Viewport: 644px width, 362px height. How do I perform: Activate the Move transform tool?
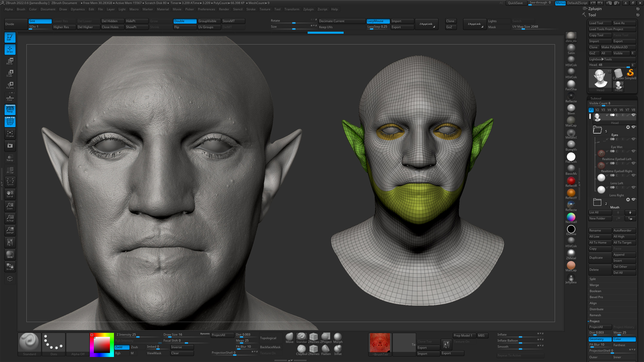tap(10, 61)
